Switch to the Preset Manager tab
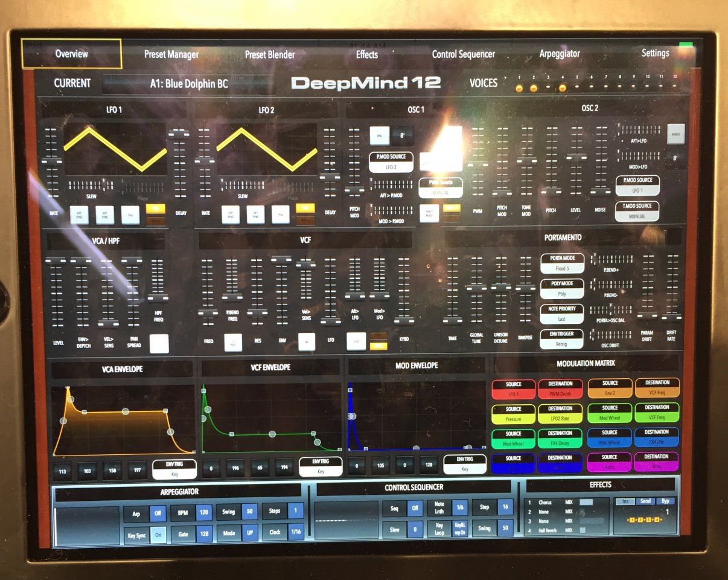The image size is (728, 580). click(x=171, y=54)
